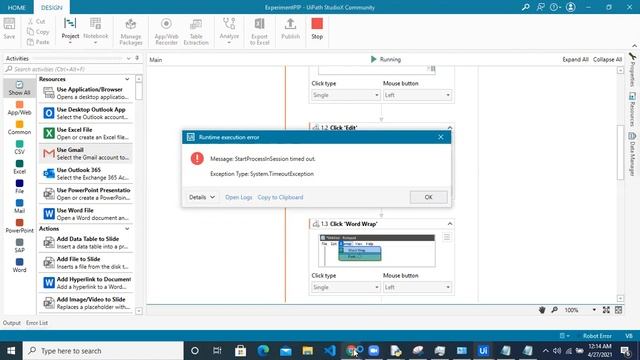
Task: Click the Open Logs link
Action: pos(239,197)
